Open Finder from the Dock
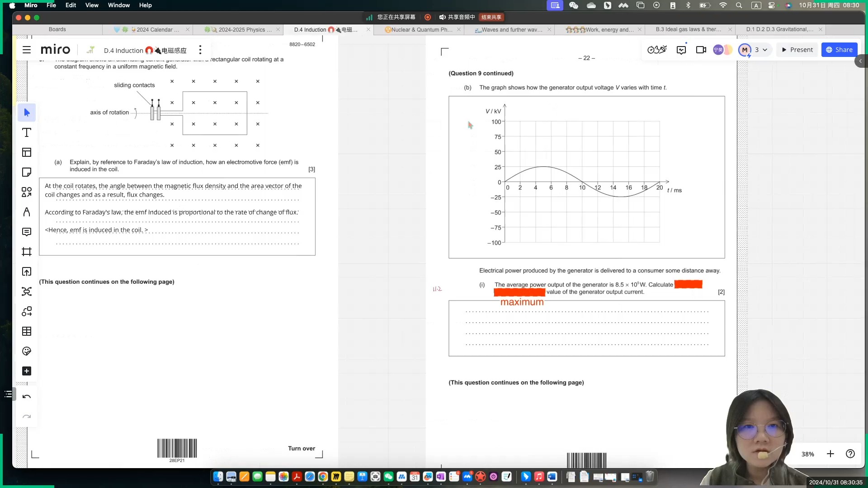868x488 pixels. click(x=218, y=476)
